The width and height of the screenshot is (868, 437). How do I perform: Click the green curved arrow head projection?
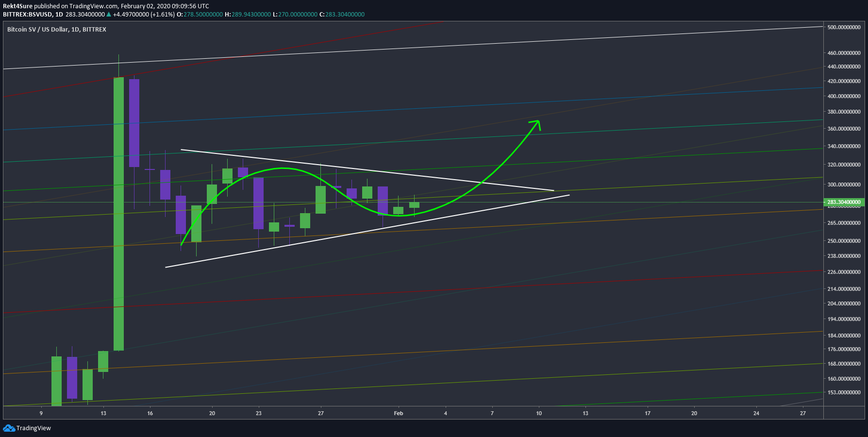point(535,125)
